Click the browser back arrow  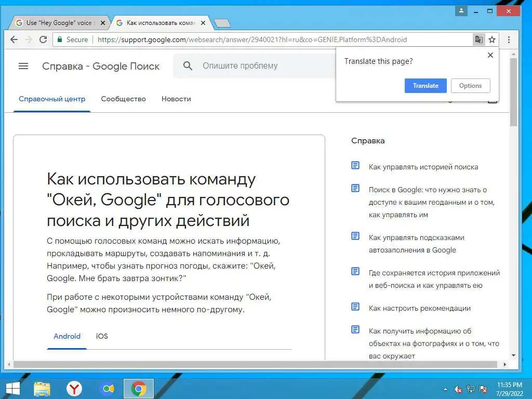[x=14, y=39]
